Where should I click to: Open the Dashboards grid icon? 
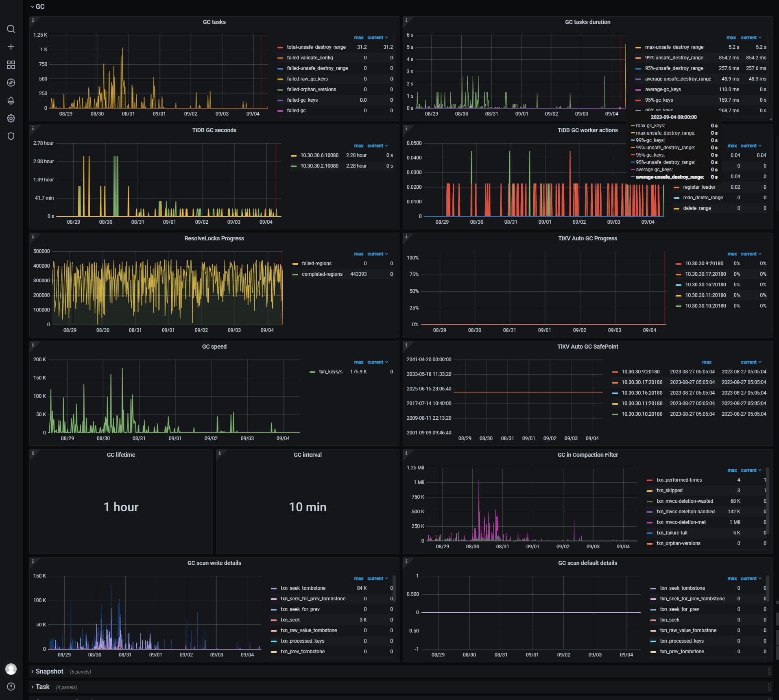click(11, 65)
